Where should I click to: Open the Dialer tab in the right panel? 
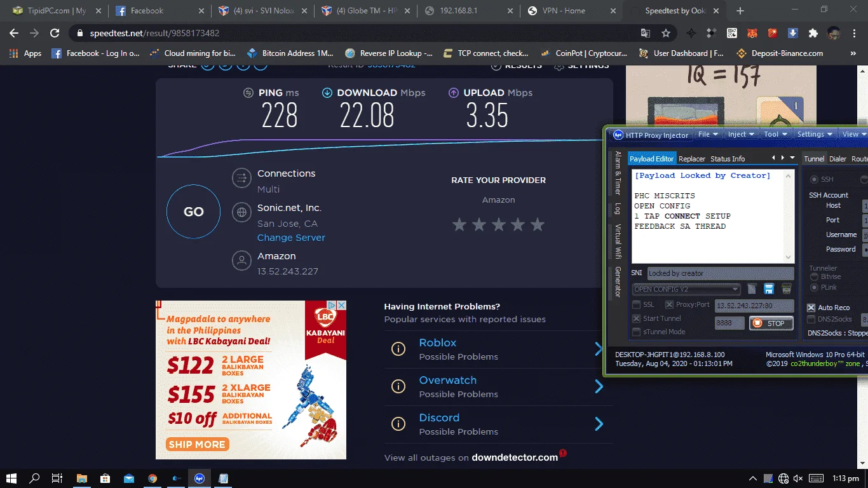837,159
